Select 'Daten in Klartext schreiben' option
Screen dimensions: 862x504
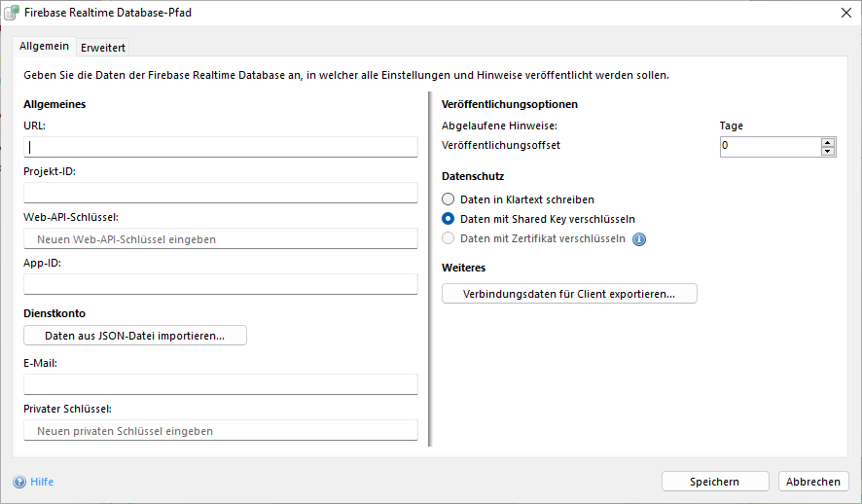(x=449, y=199)
